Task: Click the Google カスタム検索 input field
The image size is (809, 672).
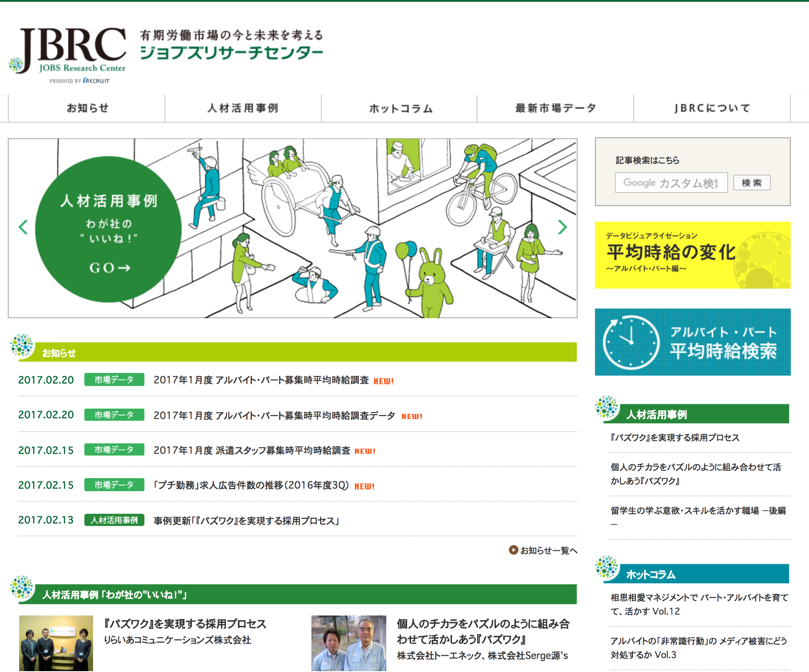Action: [671, 183]
